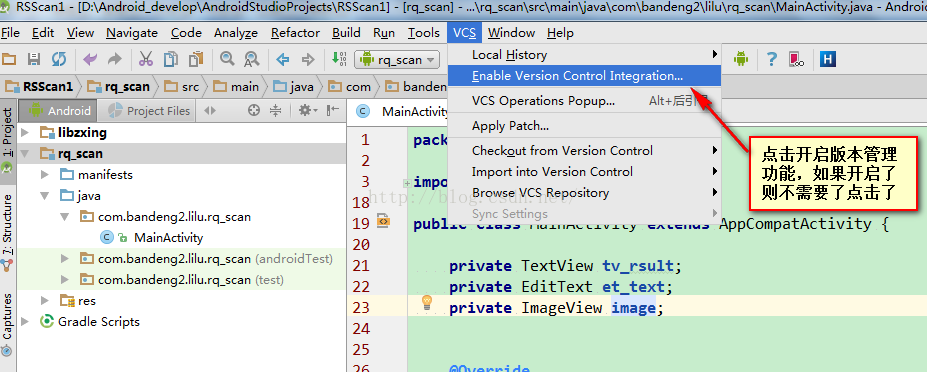Click the gutter icon on line 19
Screen dimensions: 927x372
382,222
